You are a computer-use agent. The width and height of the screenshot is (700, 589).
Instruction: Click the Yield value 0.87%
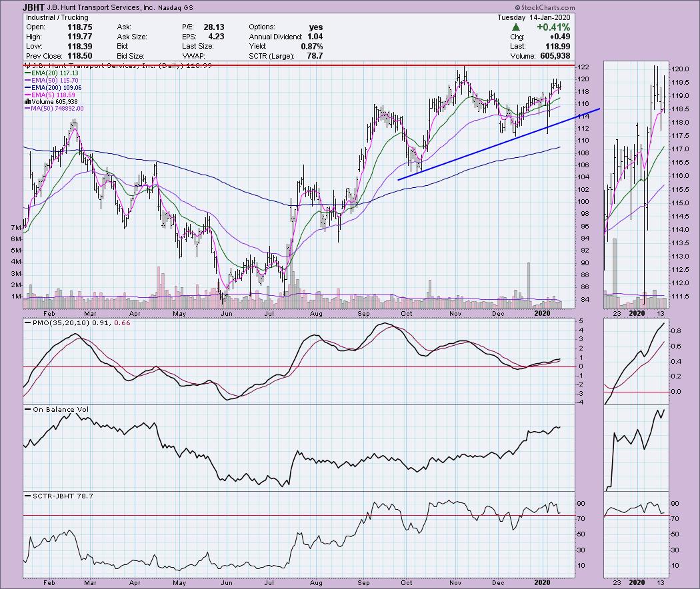pyautogui.click(x=311, y=47)
